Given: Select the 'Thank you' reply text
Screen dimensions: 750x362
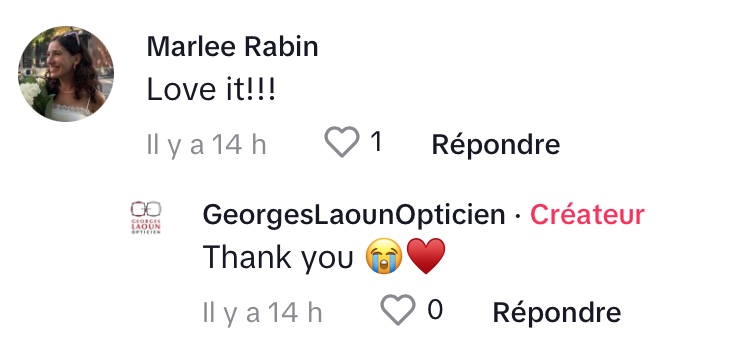Looking at the screenshot, I should (x=278, y=258).
